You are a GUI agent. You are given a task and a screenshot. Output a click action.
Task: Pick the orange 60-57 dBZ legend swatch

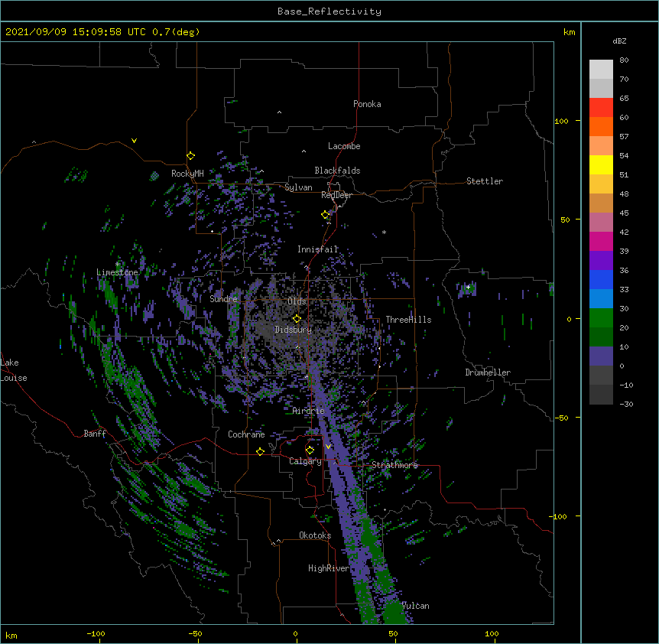(601, 127)
